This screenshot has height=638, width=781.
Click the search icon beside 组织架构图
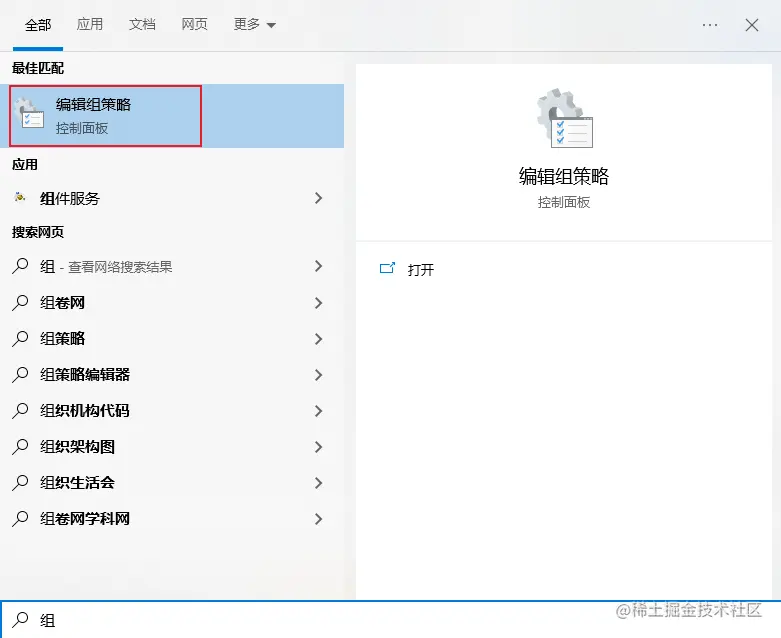(x=20, y=446)
